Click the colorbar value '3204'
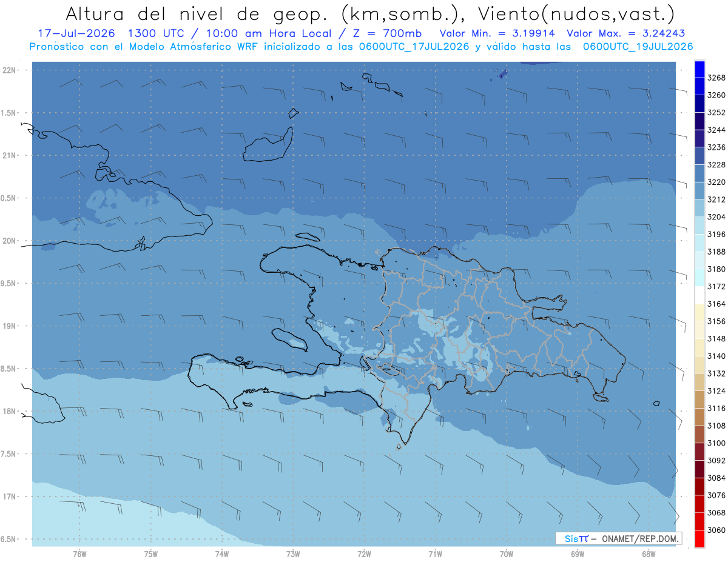This screenshot has width=728, height=562. pos(716,217)
